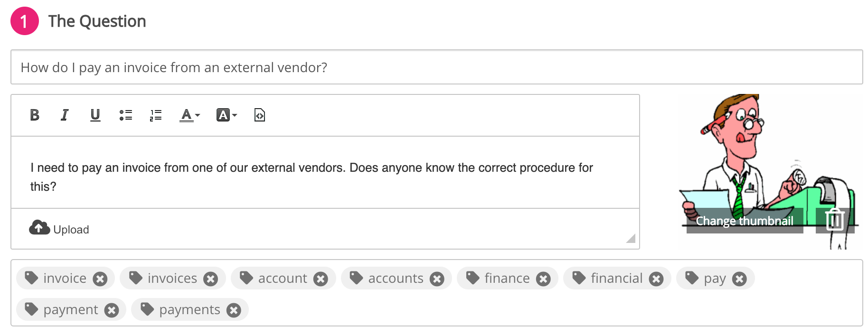This screenshot has height=335, width=868.
Task: Toggle bold formatting in the editor
Action: click(35, 115)
